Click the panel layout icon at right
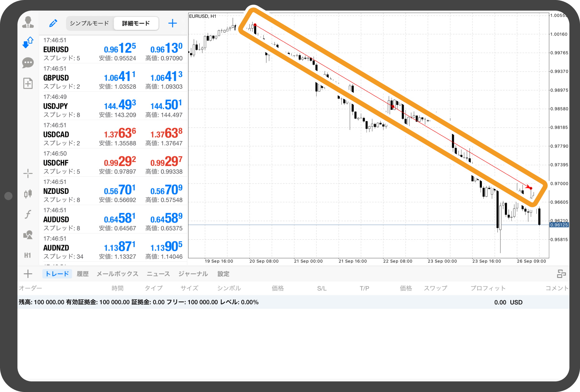This screenshot has width=580, height=392. pos(561,274)
